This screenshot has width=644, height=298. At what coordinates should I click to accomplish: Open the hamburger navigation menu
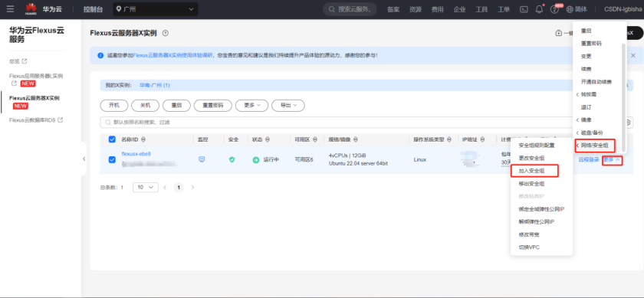point(10,9)
